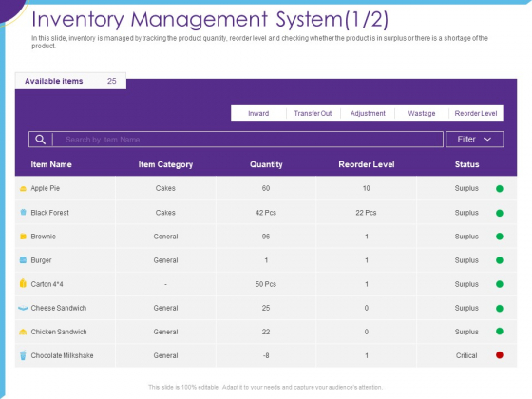Select the Chocolate Milkshake item name
This screenshot has height=399, width=532.
coord(62,355)
